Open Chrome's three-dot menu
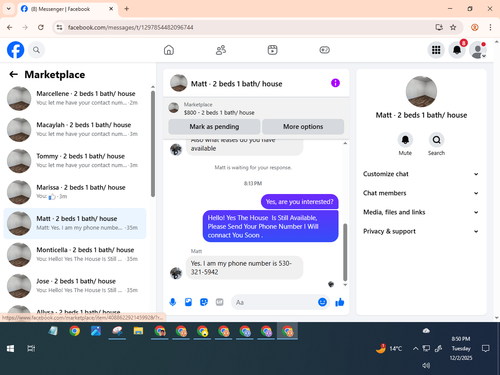500x375 pixels. pyautogui.click(x=490, y=27)
